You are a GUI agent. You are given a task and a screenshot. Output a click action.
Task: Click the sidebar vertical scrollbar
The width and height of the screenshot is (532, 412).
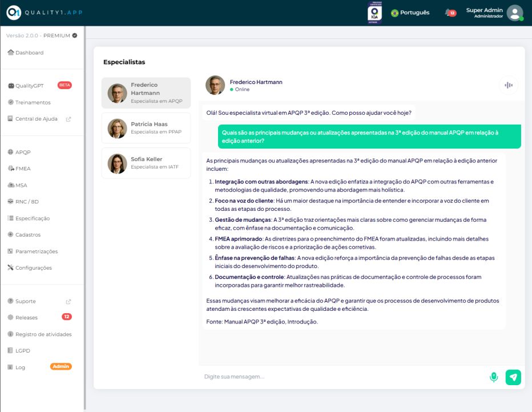[x=85, y=217]
